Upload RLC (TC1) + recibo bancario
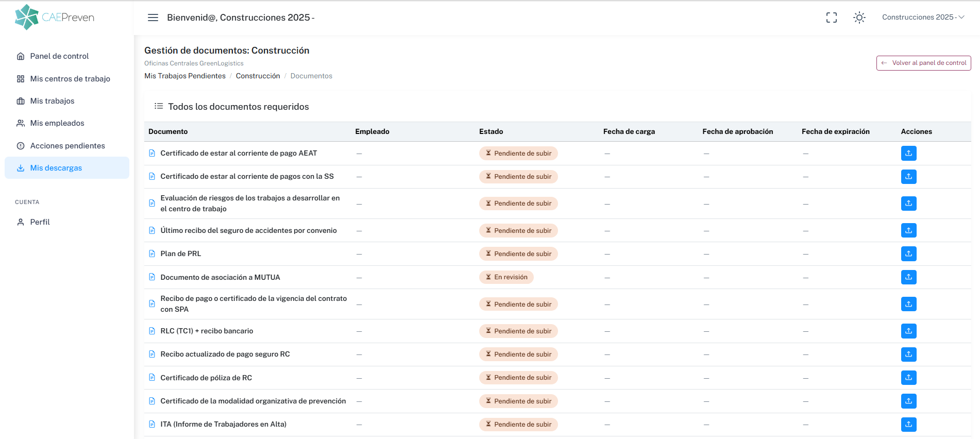Viewport: 980px width, 439px height. point(908,331)
